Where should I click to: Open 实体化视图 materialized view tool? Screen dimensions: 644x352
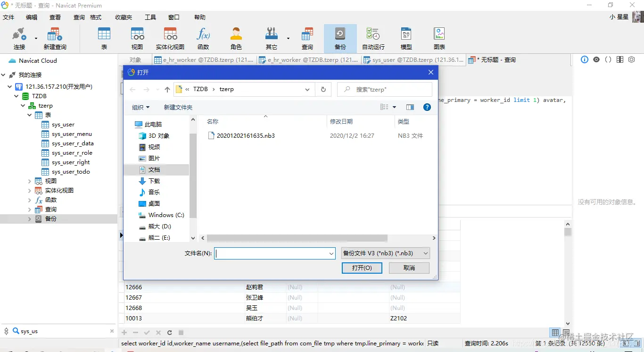click(170, 39)
